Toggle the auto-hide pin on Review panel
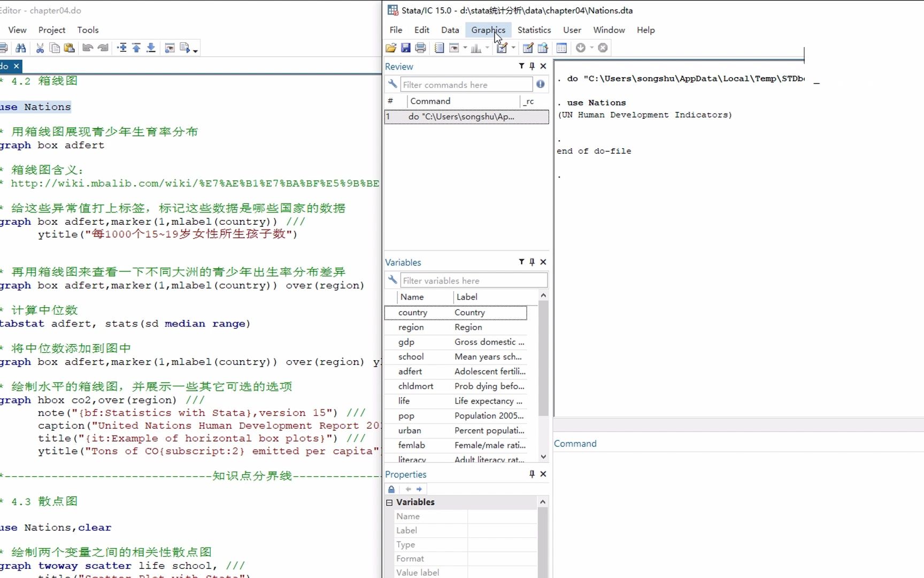924x578 pixels. 532,66
